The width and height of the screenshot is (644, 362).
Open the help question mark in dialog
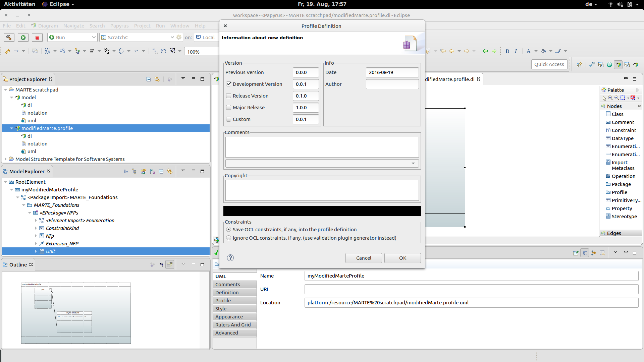point(230,258)
